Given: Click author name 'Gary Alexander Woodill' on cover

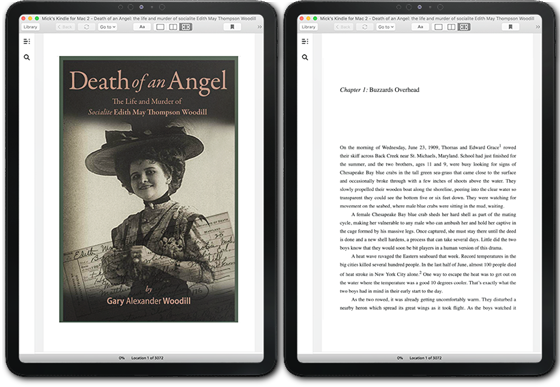Looking at the screenshot, I should pos(149,301).
